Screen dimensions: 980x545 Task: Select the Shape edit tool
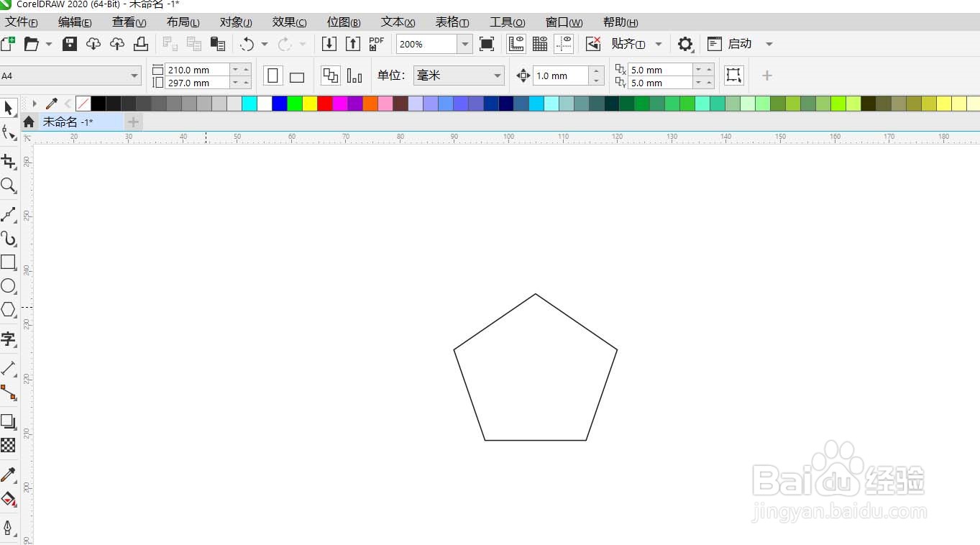(9, 132)
